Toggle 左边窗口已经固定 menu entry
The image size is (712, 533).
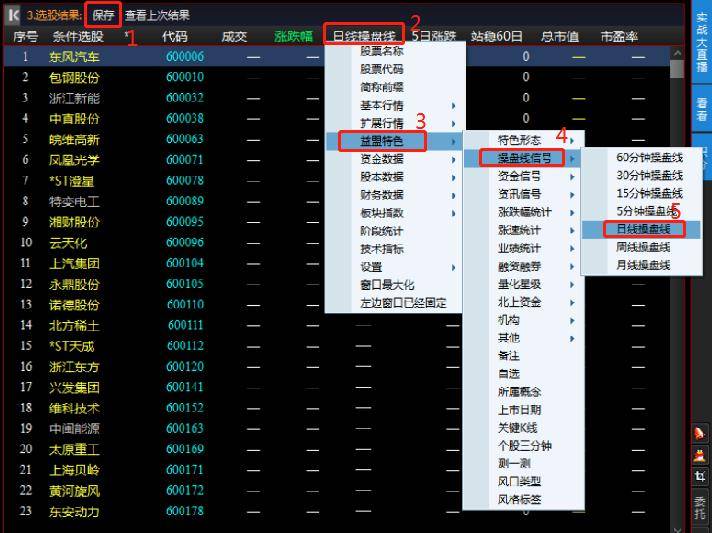pyautogui.click(x=394, y=303)
